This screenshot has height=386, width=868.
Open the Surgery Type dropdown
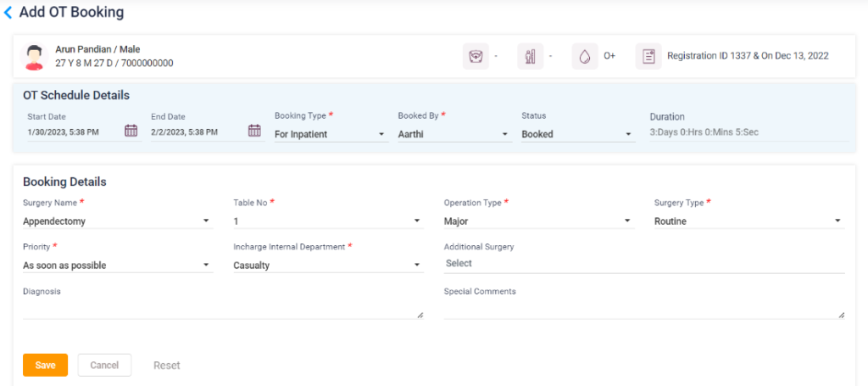tap(748, 221)
